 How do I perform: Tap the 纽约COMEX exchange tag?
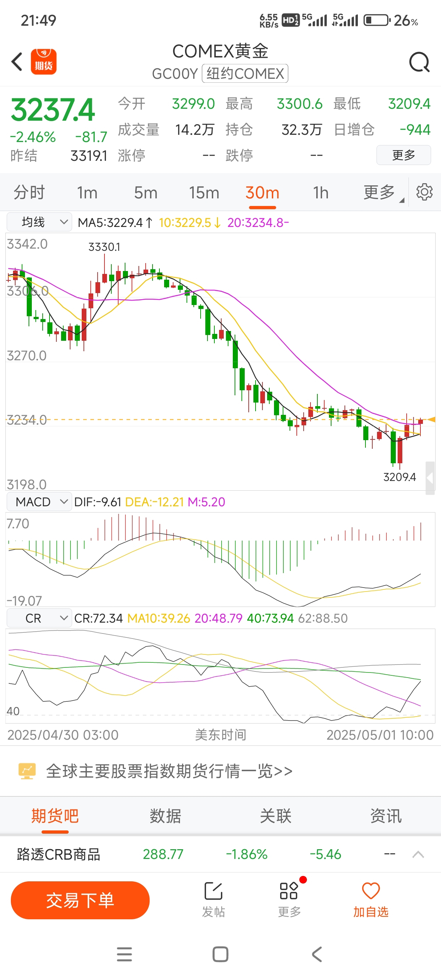(x=245, y=73)
